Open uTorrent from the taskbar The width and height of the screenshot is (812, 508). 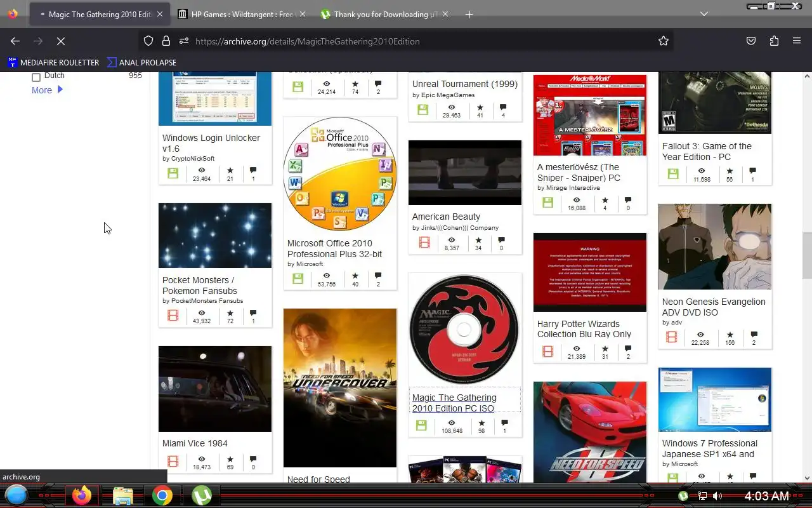(x=202, y=495)
